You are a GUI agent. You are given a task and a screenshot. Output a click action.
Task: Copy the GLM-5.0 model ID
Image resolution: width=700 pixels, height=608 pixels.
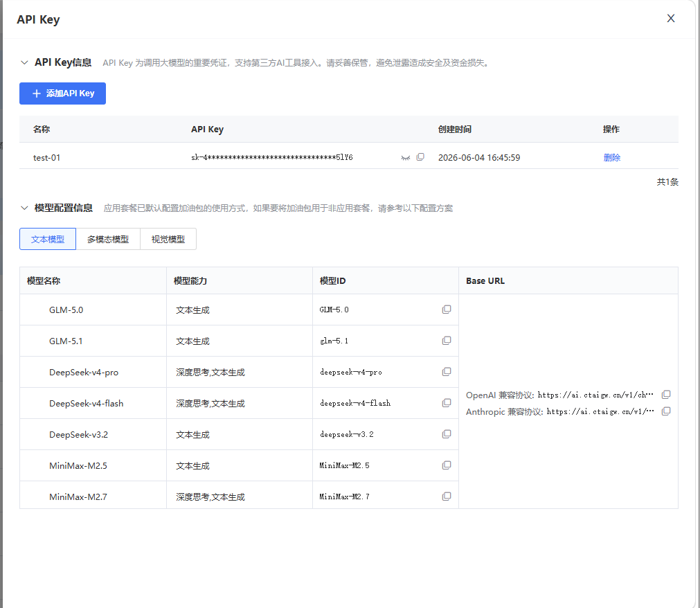coord(447,310)
